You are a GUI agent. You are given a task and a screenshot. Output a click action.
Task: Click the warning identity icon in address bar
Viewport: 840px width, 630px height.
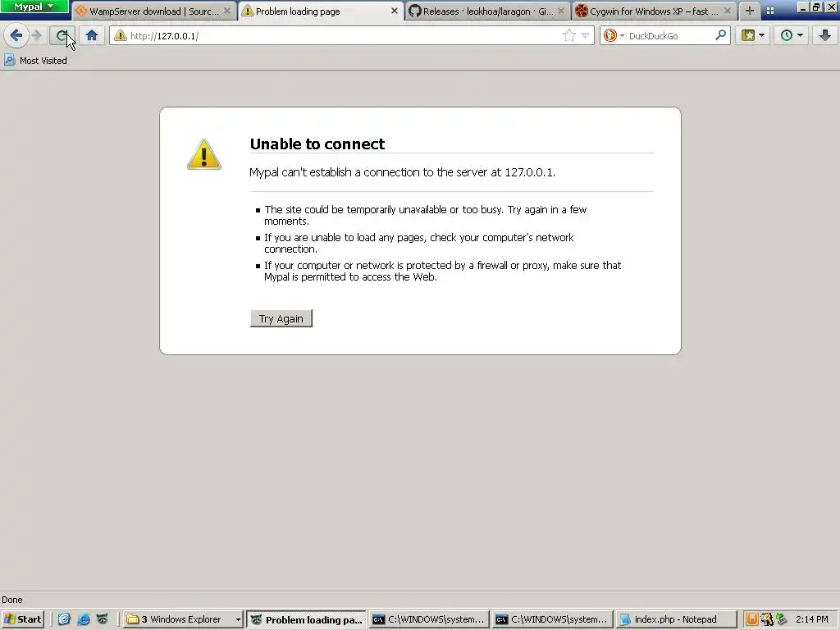click(x=121, y=36)
